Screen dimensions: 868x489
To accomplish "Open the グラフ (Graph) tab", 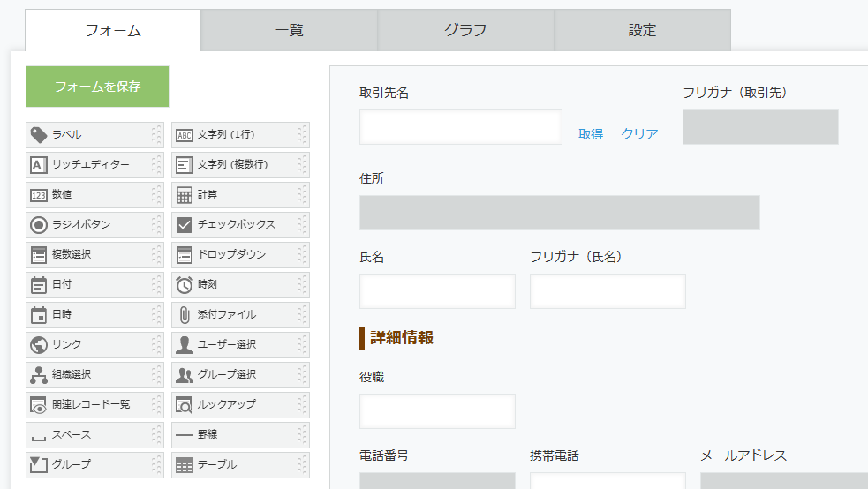I will coord(466,30).
